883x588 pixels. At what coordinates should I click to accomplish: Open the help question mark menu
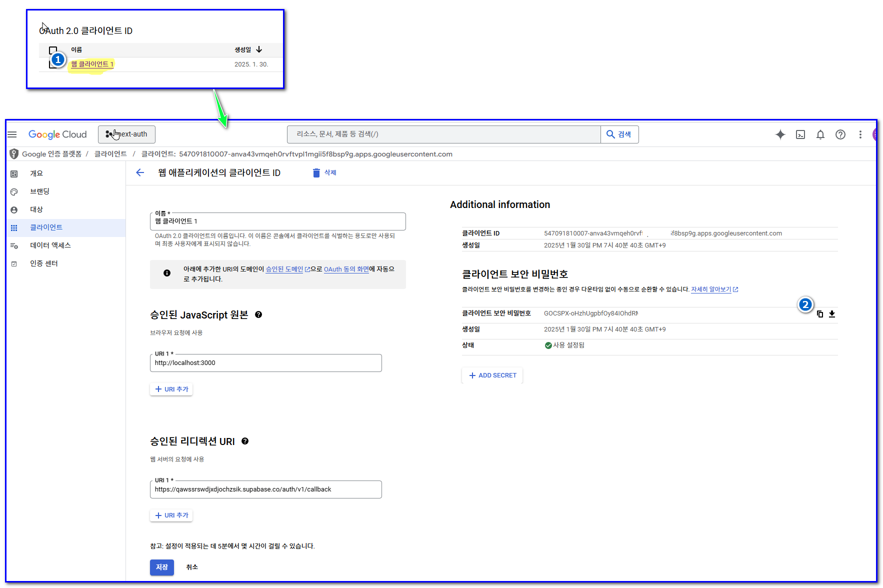[840, 134]
